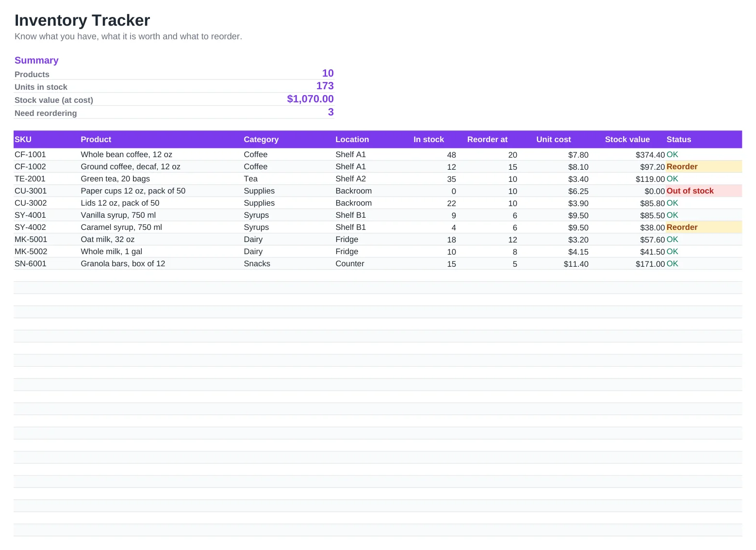
Task: Click the SKU column header
Action: click(x=23, y=139)
